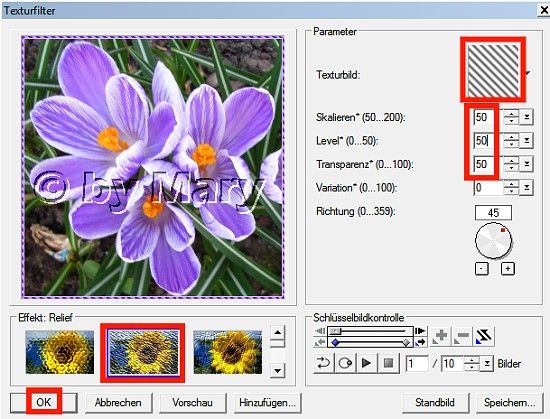The width and height of the screenshot is (550, 419).
Task: Click the Level spinner arrows
Action: 511,141
